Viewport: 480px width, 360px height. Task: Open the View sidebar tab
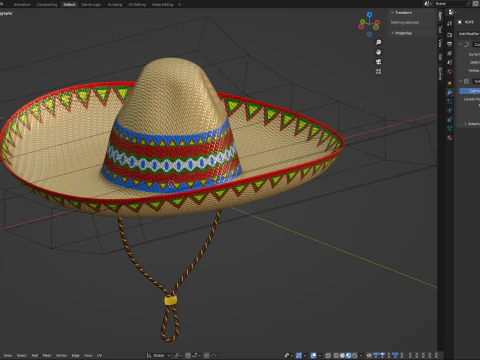pyautogui.click(x=440, y=43)
